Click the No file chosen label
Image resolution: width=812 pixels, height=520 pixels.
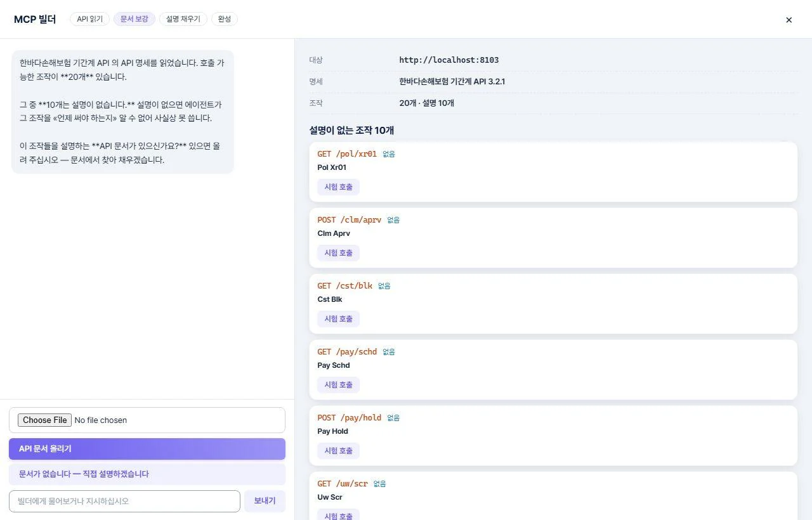[x=101, y=420]
